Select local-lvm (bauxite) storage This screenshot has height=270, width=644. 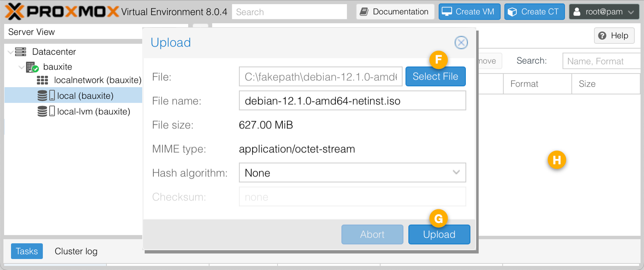point(94,111)
